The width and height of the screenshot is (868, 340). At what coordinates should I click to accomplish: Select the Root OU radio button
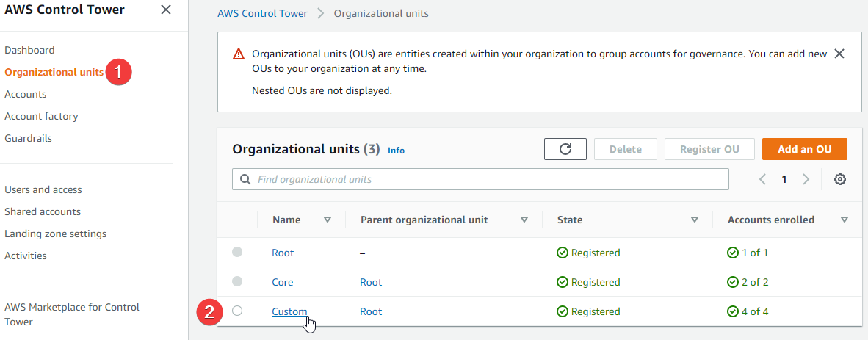pos(237,253)
